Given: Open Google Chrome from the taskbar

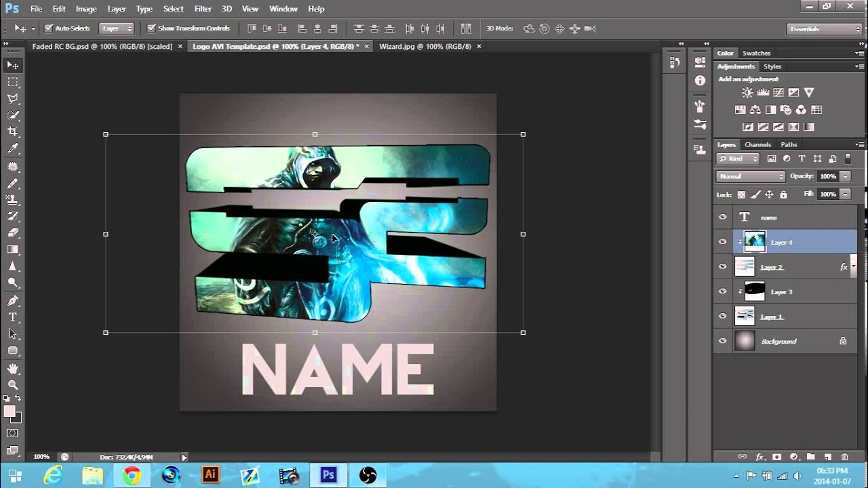Looking at the screenshot, I should click(132, 475).
